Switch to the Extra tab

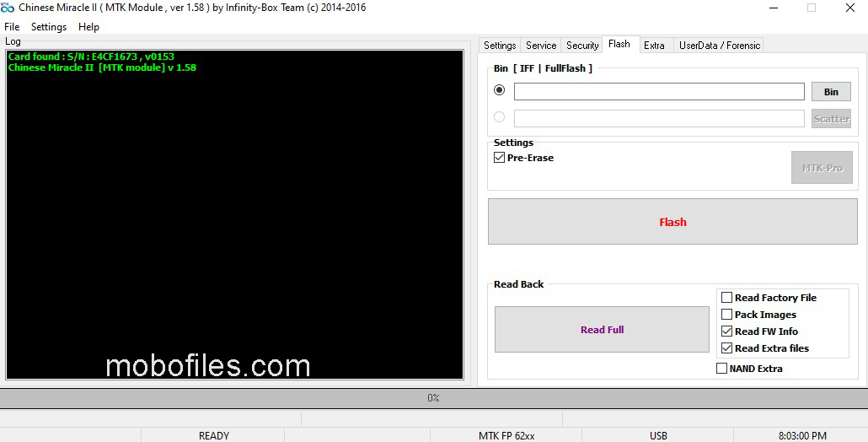tap(654, 46)
